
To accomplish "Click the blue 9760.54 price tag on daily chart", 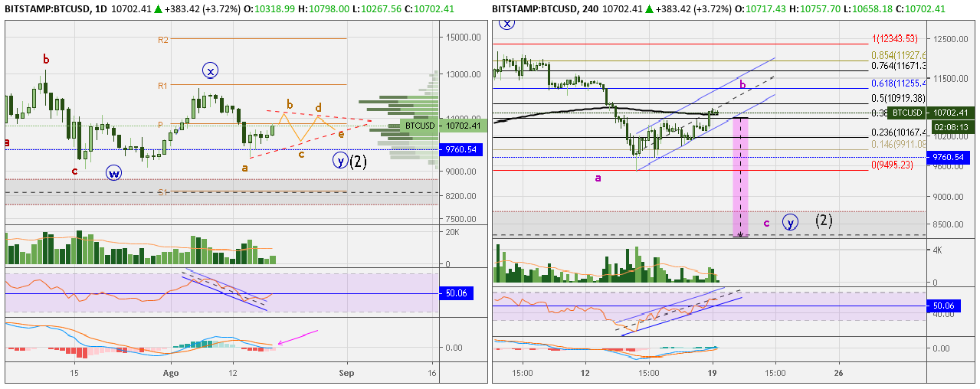I will [461, 150].
